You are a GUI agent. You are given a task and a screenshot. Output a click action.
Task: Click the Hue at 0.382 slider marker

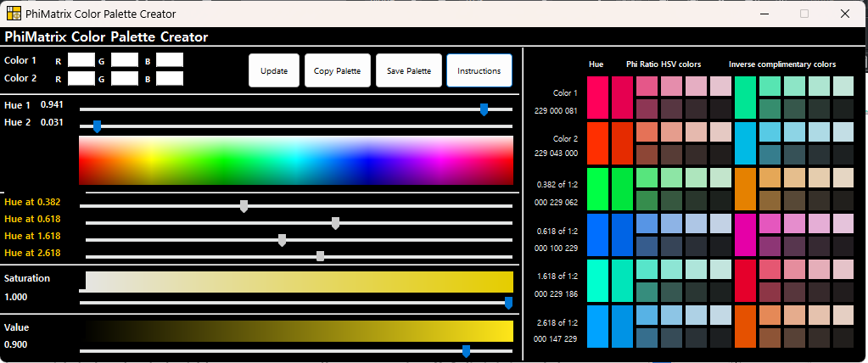[x=244, y=205]
